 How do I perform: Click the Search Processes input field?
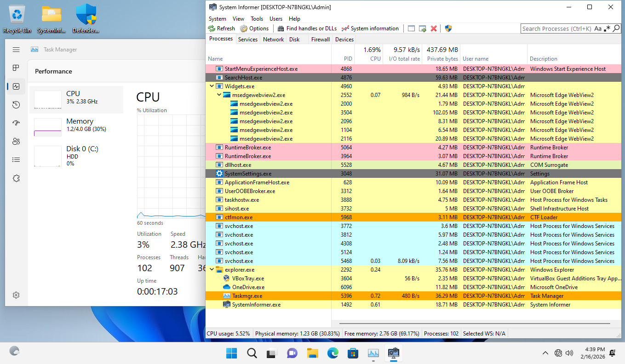coord(556,28)
